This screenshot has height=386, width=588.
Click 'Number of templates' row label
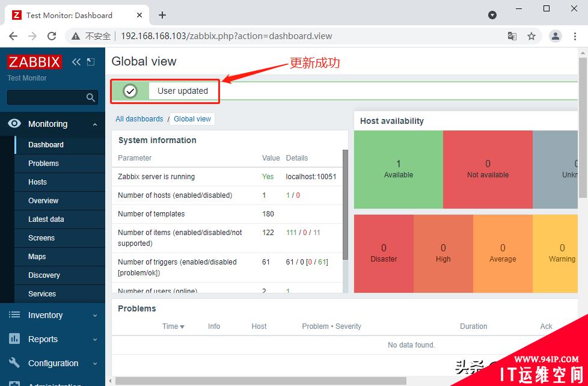pos(151,214)
